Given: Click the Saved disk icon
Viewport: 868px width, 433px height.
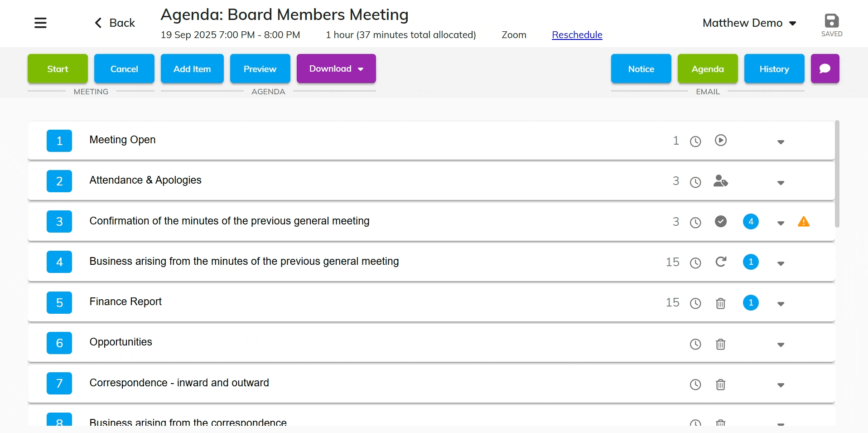Looking at the screenshot, I should [x=831, y=21].
